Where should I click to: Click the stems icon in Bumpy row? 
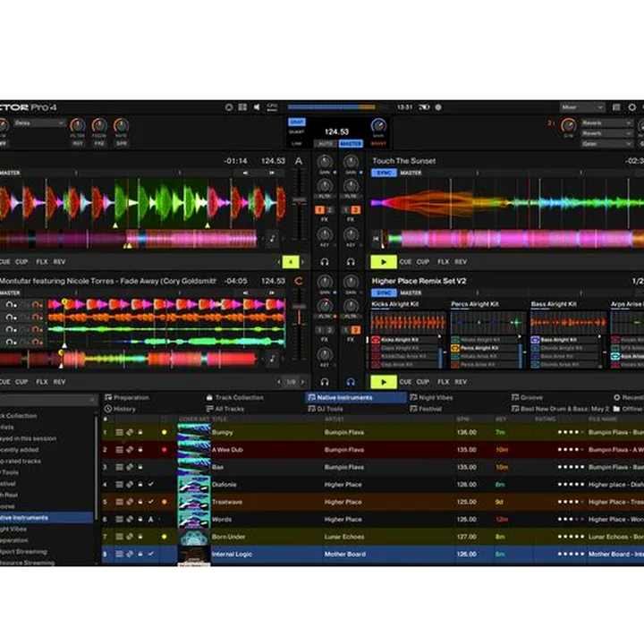pyautogui.click(x=130, y=432)
